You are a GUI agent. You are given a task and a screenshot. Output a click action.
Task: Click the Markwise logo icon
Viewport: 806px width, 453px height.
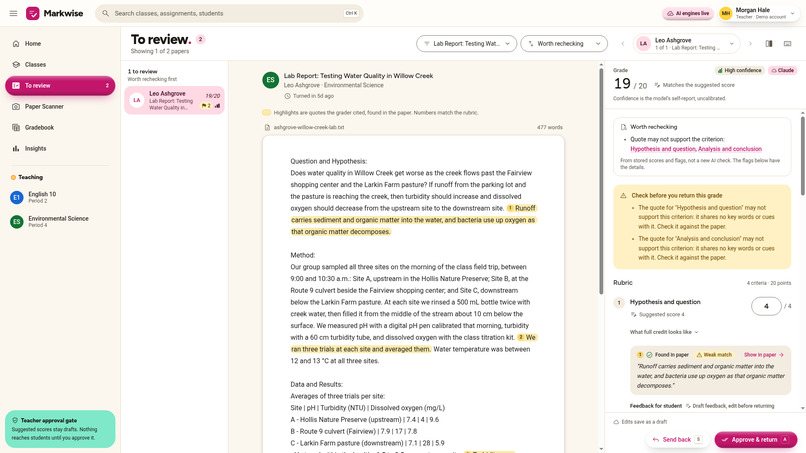point(33,13)
